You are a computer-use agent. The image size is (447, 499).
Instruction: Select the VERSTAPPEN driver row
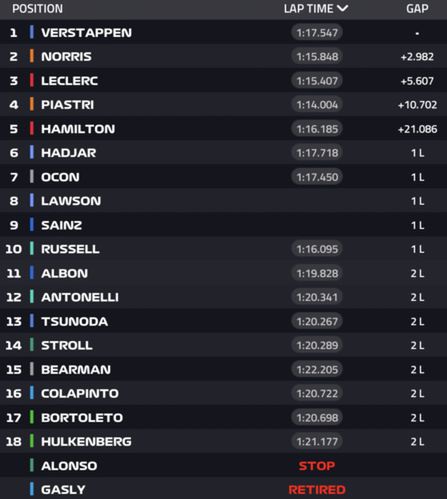pyautogui.click(x=223, y=32)
